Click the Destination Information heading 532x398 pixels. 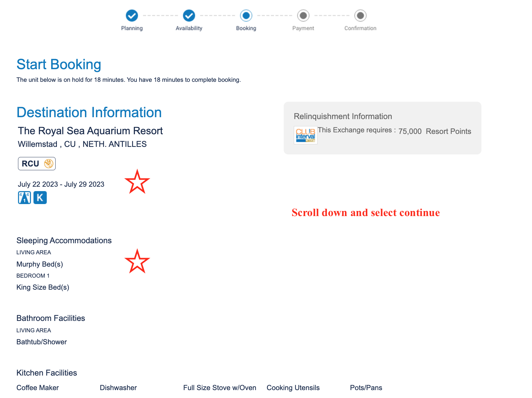point(89,112)
